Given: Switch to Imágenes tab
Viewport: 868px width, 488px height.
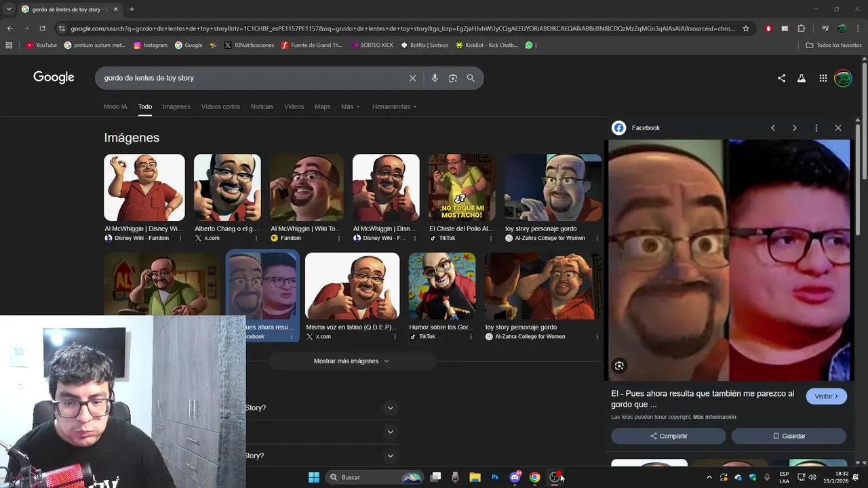Looking at the screenshot, I should click(176, 107).
